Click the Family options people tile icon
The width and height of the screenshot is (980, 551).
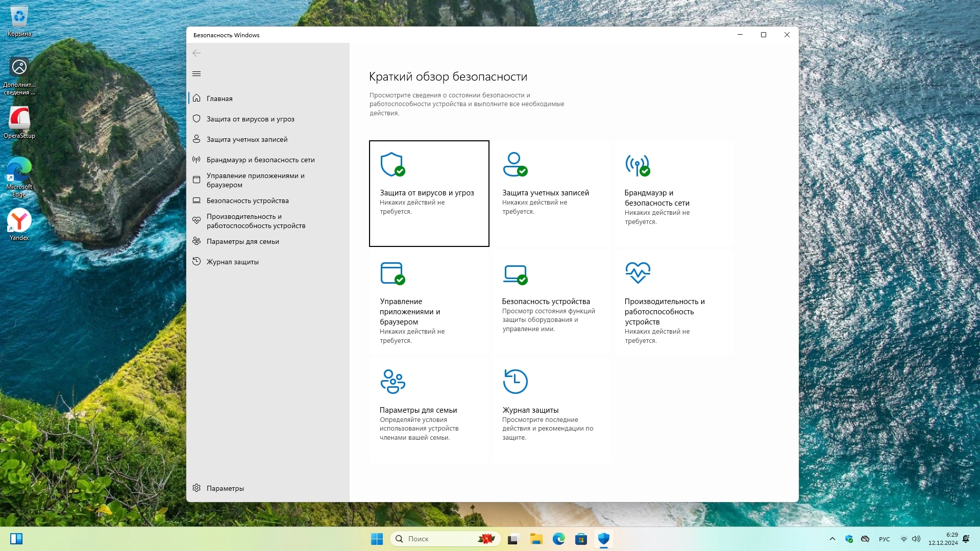point(393,382)
